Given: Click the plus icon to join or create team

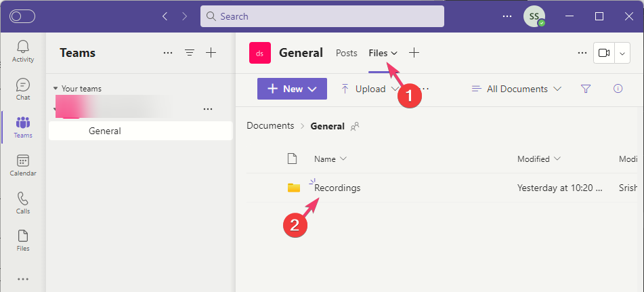Looking at the screenshot, I should coord(211,53).
